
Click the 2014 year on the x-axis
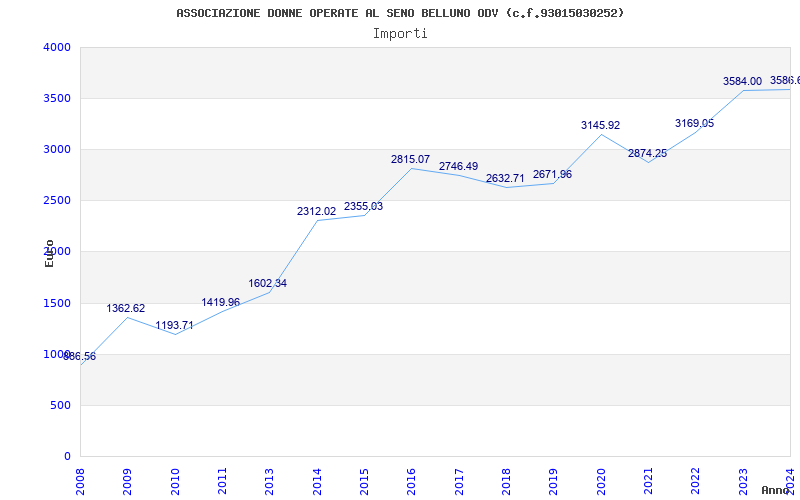[x=318, y=480]
